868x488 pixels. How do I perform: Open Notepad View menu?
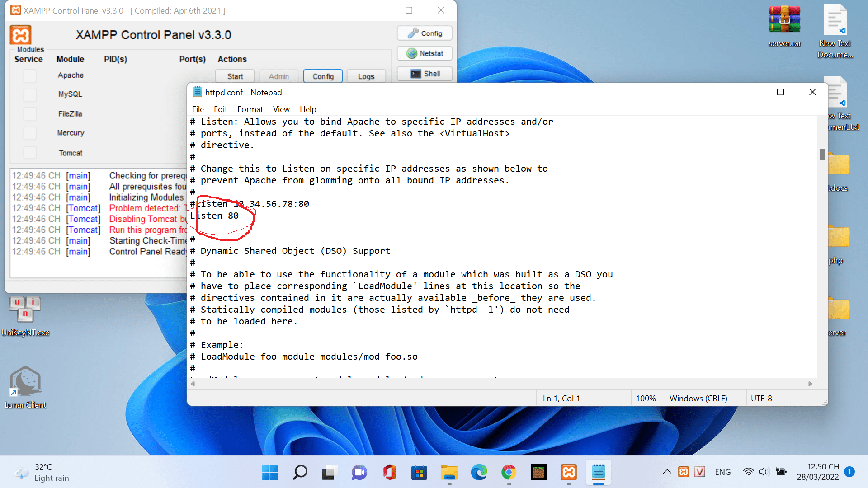point(281,109)
